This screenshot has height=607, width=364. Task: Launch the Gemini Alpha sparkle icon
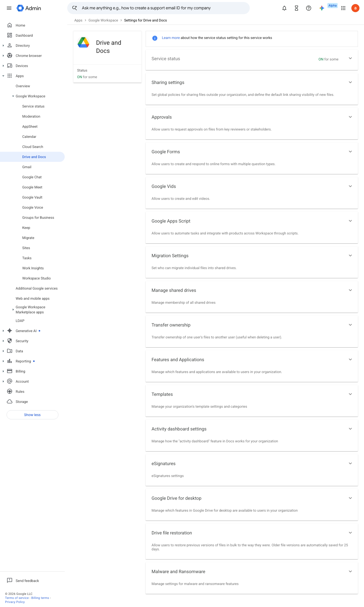click(322, 8)
